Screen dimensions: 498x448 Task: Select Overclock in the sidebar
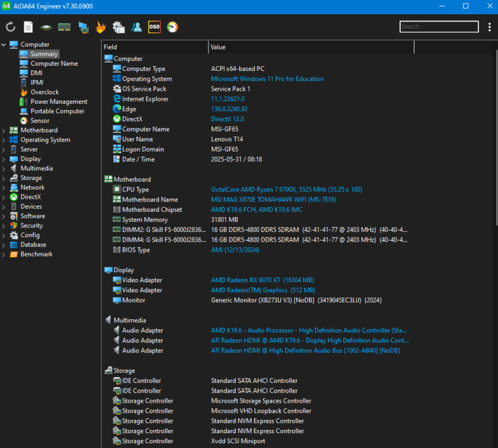tap(45, 92)
